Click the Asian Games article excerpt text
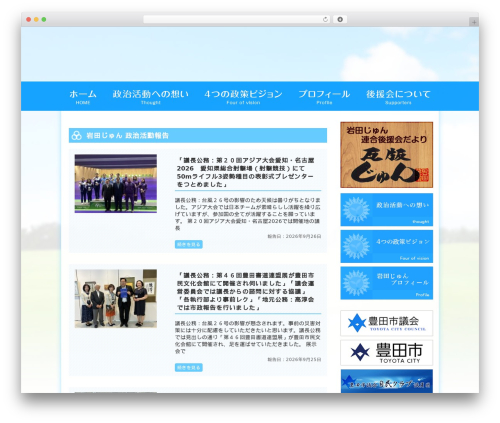Screen dimensions: 500x423 [248, 214]
